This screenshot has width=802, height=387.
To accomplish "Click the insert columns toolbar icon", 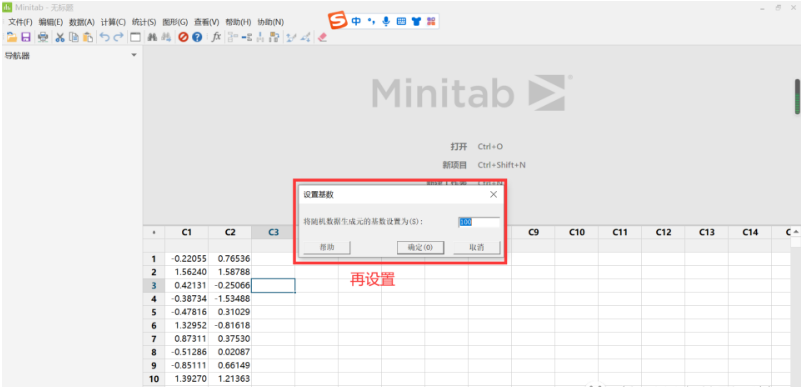I will (260, 37).
